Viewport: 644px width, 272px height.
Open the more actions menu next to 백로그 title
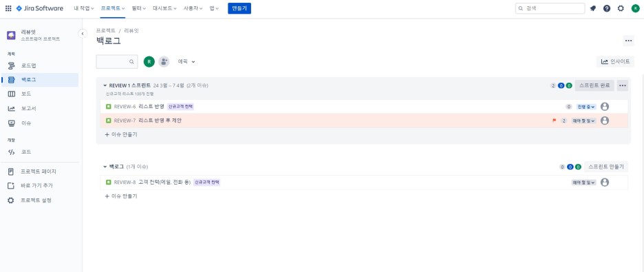(628, 40)
